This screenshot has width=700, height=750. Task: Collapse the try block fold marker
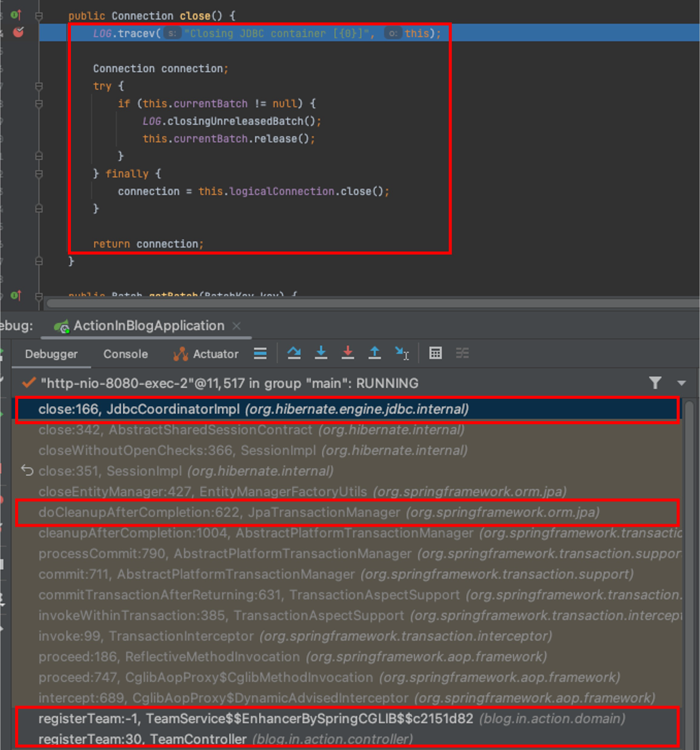coord(38,86)
